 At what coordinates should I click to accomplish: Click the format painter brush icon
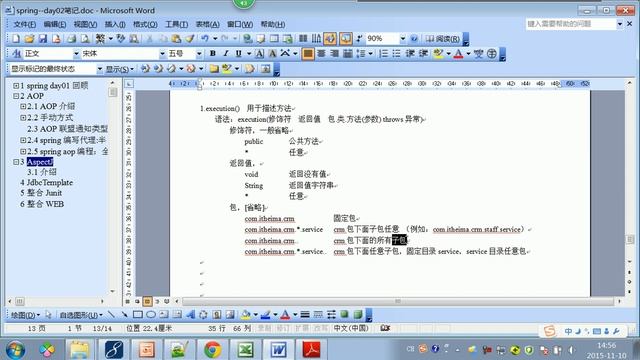(190, 39)
